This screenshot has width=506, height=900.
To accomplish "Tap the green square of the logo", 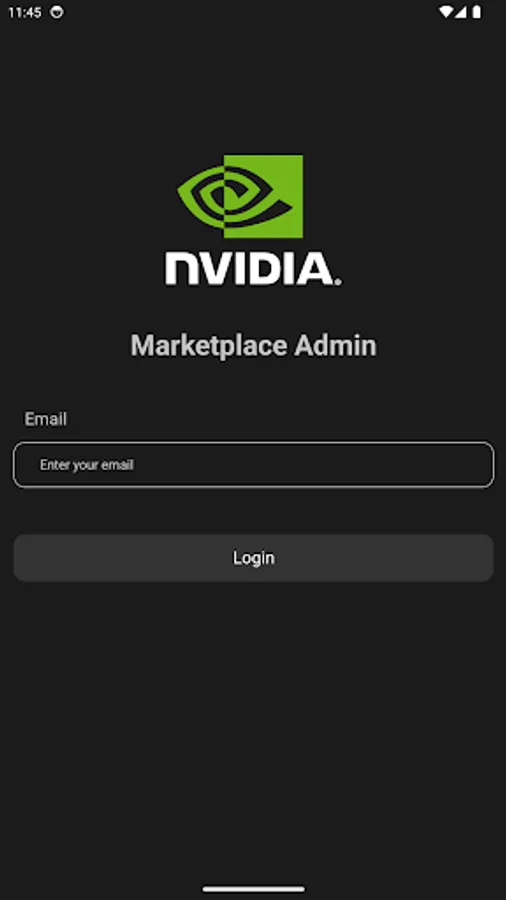I will tap(263, 196).
